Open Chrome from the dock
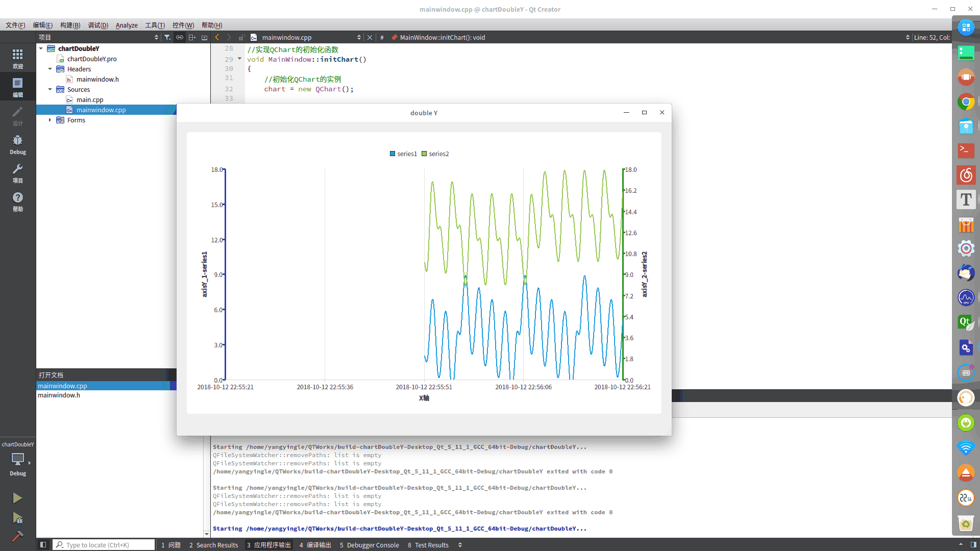 (x=966, y=102)
